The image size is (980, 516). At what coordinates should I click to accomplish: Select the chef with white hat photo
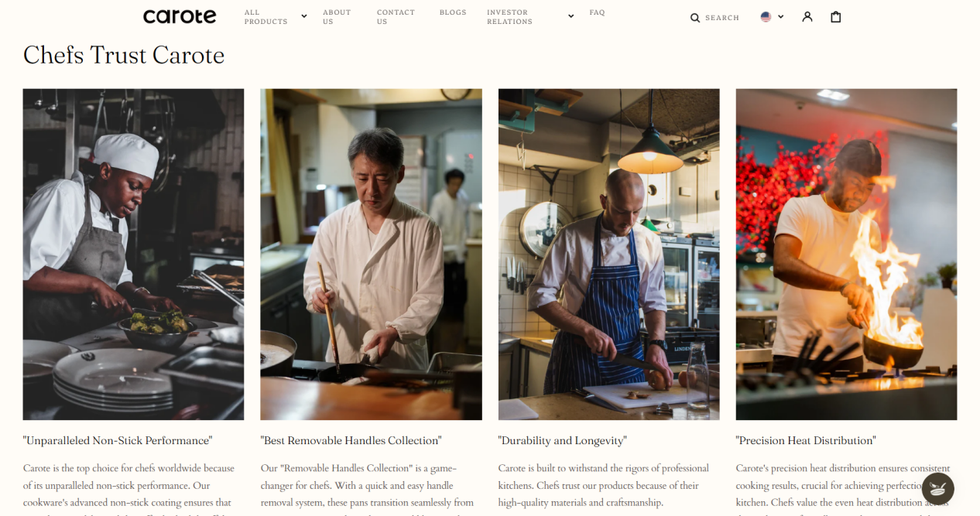click(x=133, y=255)
